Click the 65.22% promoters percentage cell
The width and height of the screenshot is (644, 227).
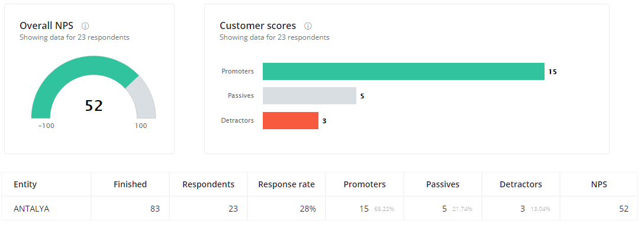point(384,209)
